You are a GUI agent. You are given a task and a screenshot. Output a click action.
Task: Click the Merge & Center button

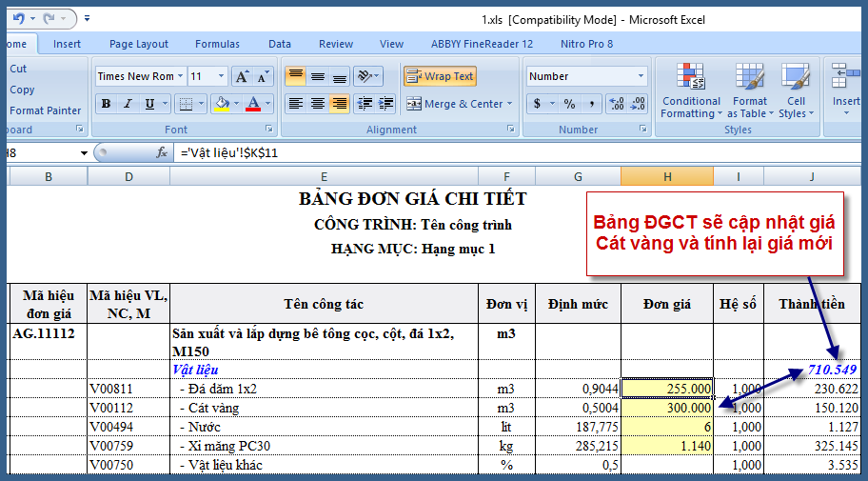[x=460, y=104]
